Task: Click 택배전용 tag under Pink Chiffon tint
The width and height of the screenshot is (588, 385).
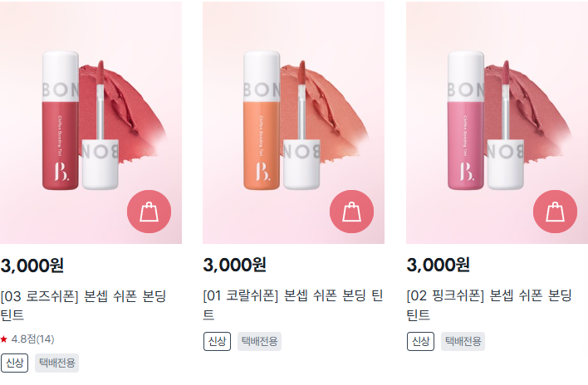Action: point(463,341)
